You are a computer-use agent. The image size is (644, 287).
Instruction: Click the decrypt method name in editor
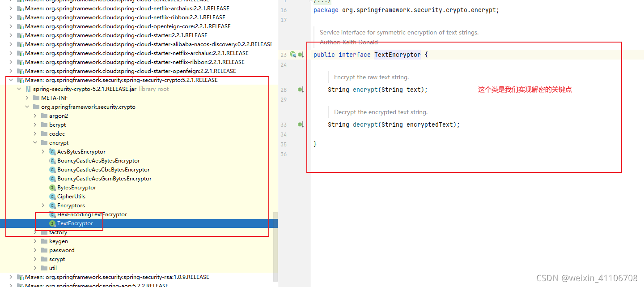coord(365,124)
